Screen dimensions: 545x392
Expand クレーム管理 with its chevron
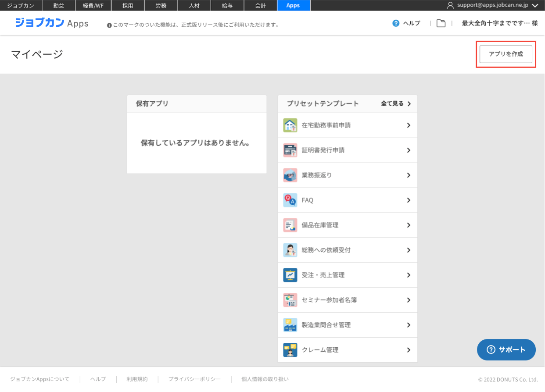coord(409,350)
